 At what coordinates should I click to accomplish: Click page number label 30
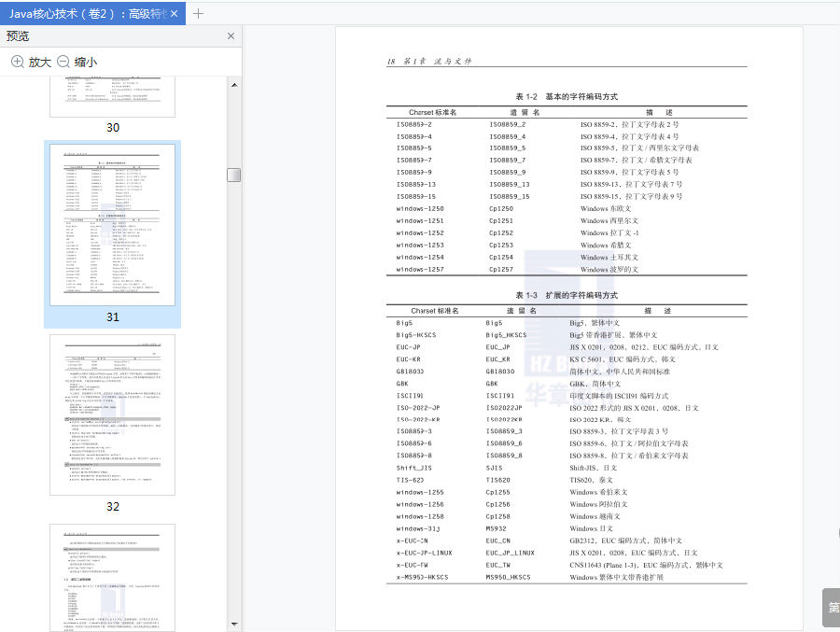coord(113,128)
